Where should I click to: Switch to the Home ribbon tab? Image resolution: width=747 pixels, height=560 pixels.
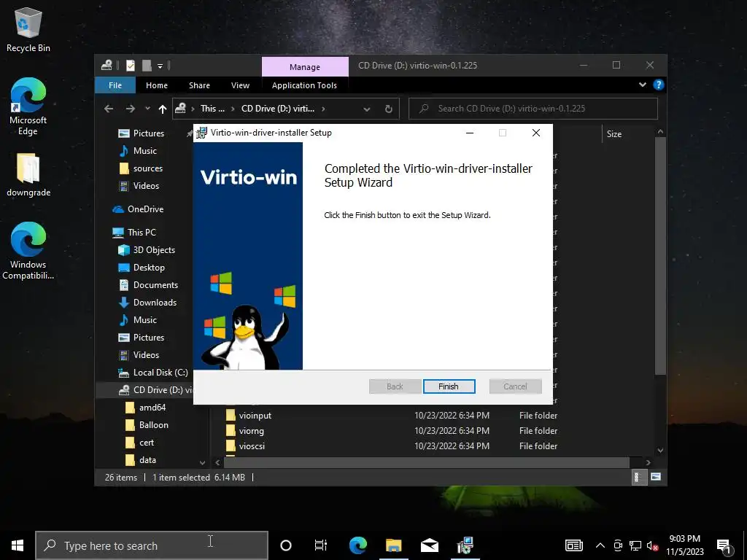pos(157,85)
